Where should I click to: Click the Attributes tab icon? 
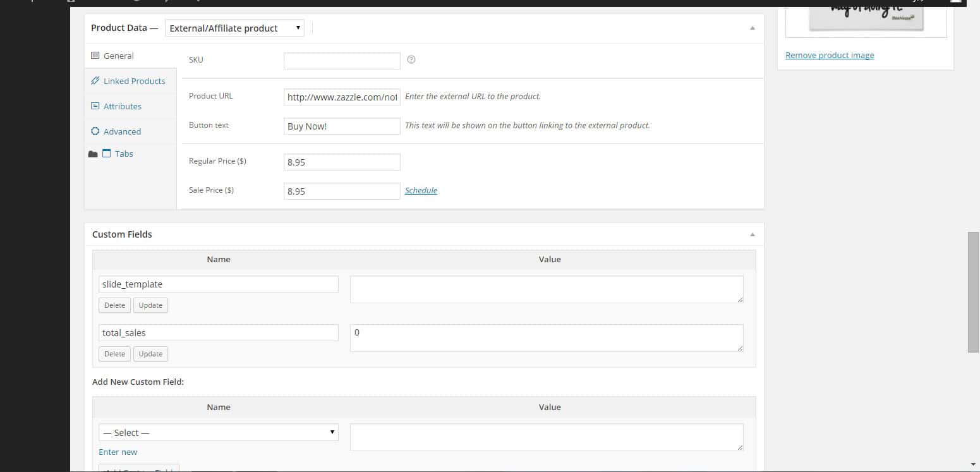(95, 106)
